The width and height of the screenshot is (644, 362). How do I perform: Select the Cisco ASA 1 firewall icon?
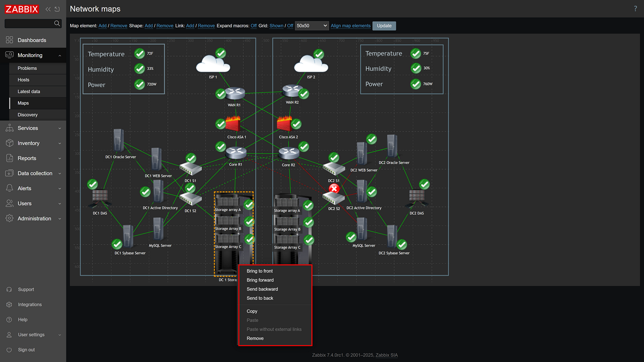tap(233, 124)
